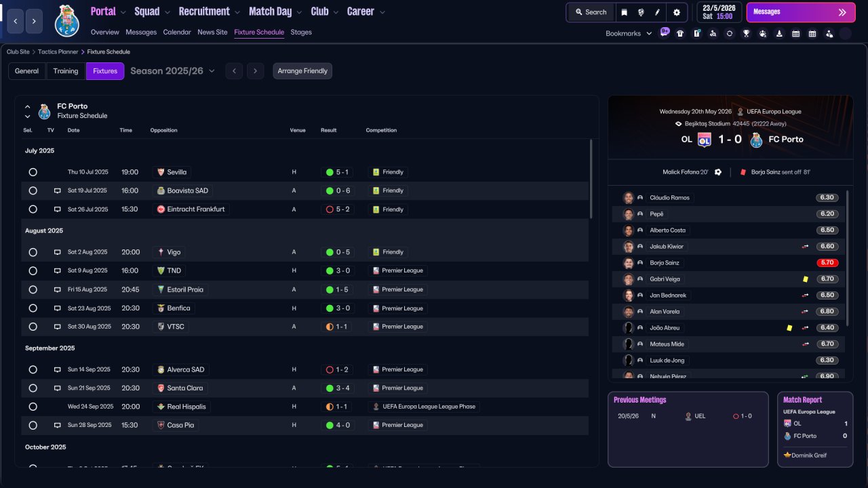The image size is (868, 488).
Task: Click the goal ball icon beside Malick Fofana
Action: pos(718,172)
